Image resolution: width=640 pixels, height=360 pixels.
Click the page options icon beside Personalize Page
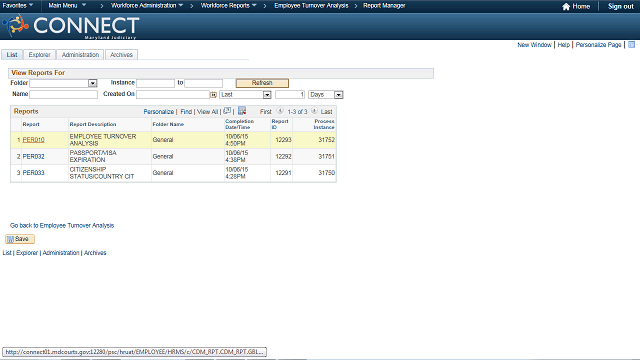click(631, 44)
